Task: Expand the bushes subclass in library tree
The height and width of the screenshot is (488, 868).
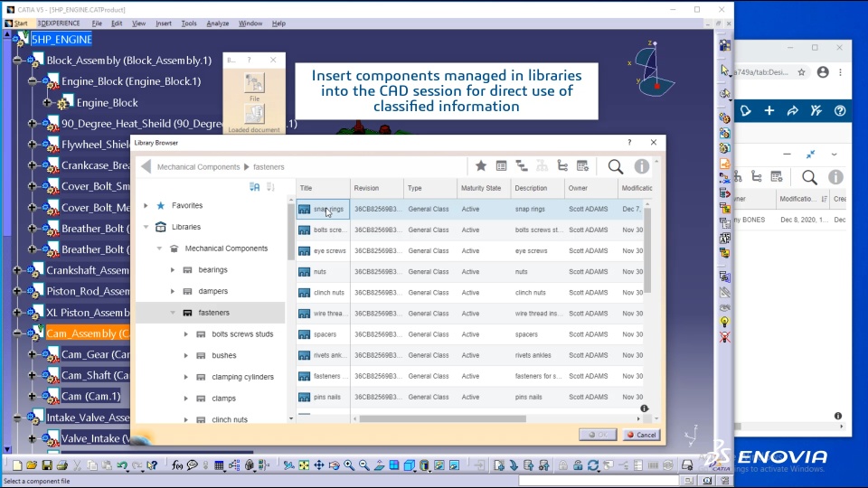Action: coord(186,356)
